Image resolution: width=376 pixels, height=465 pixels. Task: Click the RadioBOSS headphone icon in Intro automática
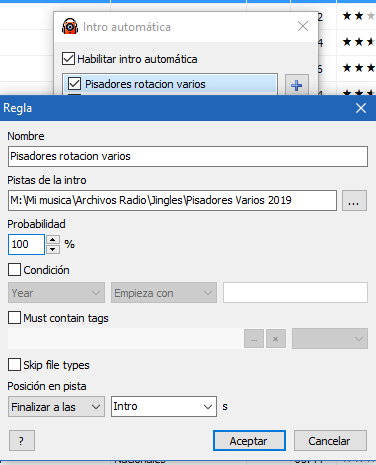point(70,26)
